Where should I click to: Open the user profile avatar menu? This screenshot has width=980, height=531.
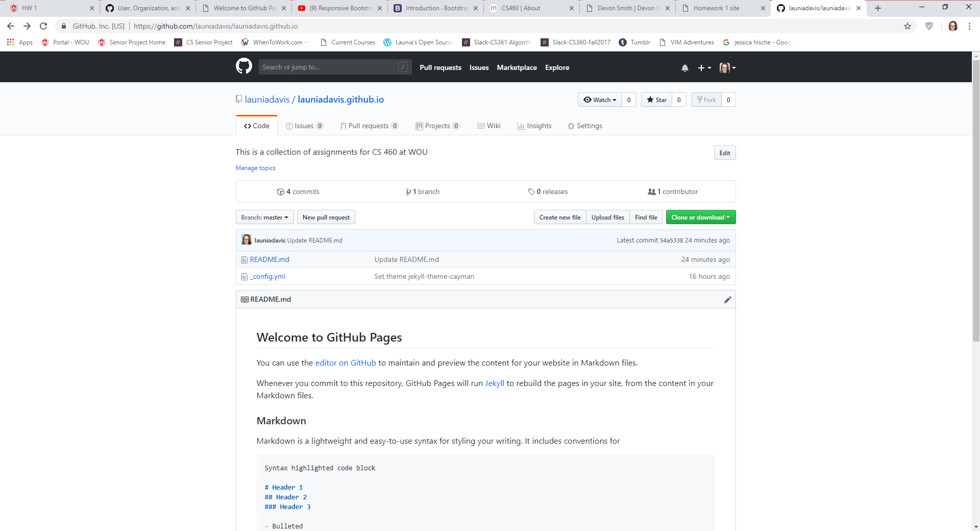pyautogui.click(x=727, y=68)
